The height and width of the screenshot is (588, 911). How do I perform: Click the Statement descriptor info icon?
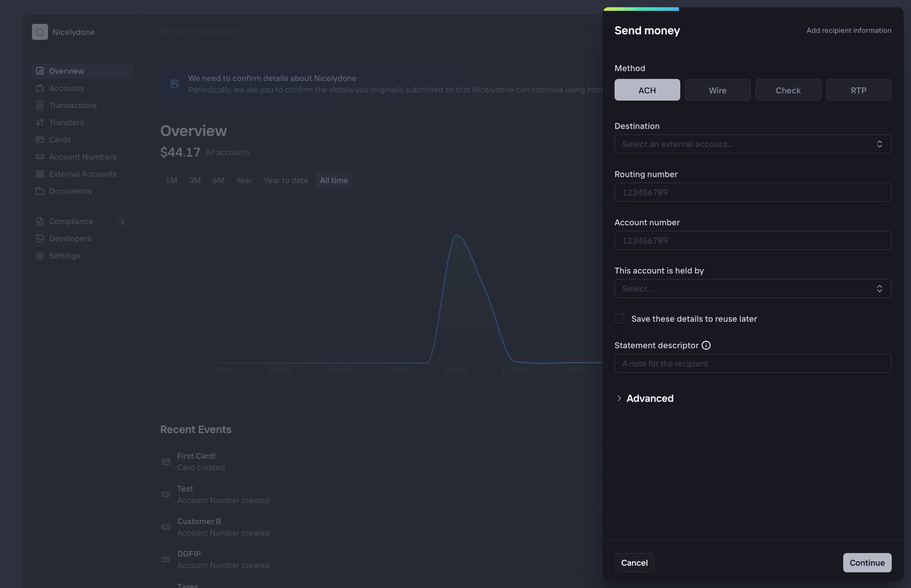click(706, 345)
